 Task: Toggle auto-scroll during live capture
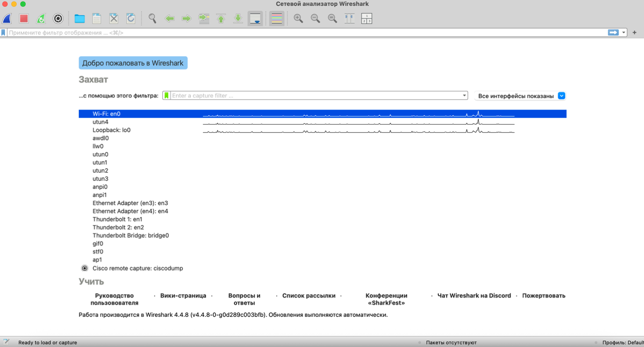[255, 19]
